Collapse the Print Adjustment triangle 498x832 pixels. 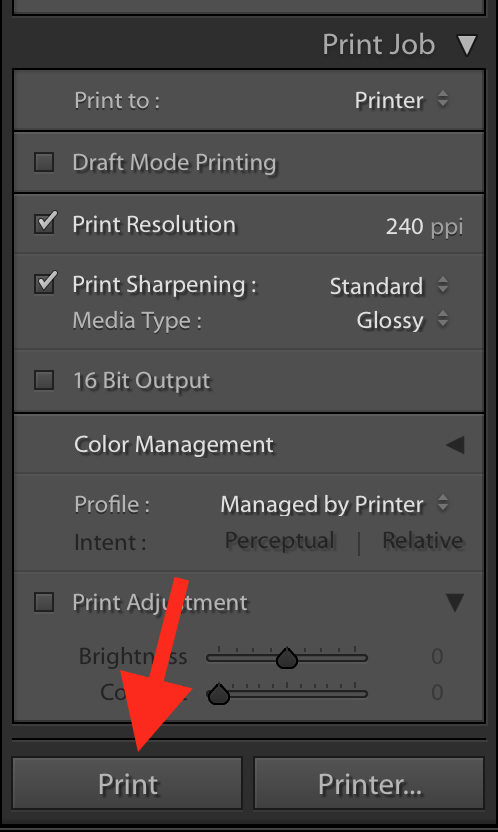coord(455,602)
